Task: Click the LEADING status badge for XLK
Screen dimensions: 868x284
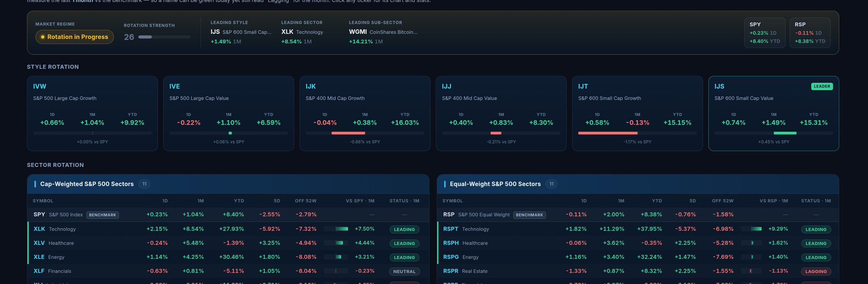Action: coord(404,229)
